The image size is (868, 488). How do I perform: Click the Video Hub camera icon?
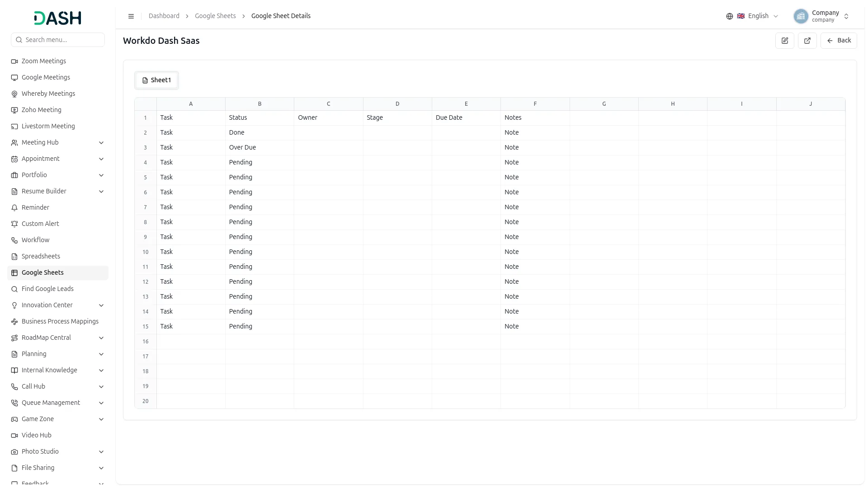click(x=14, y=436)
